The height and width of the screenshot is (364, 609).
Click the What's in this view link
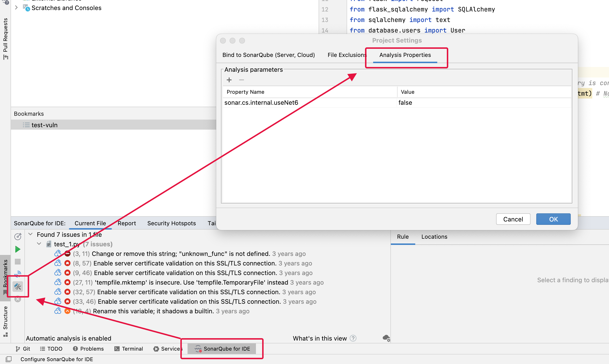click(320, 338)
